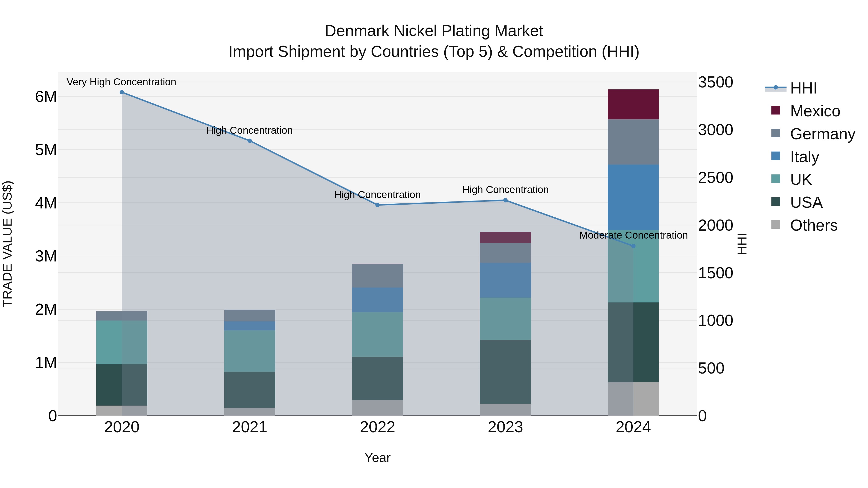Toggle the Mexico legend entry
The height and width of the screenshot is (488, 868).
pos(805,111)
